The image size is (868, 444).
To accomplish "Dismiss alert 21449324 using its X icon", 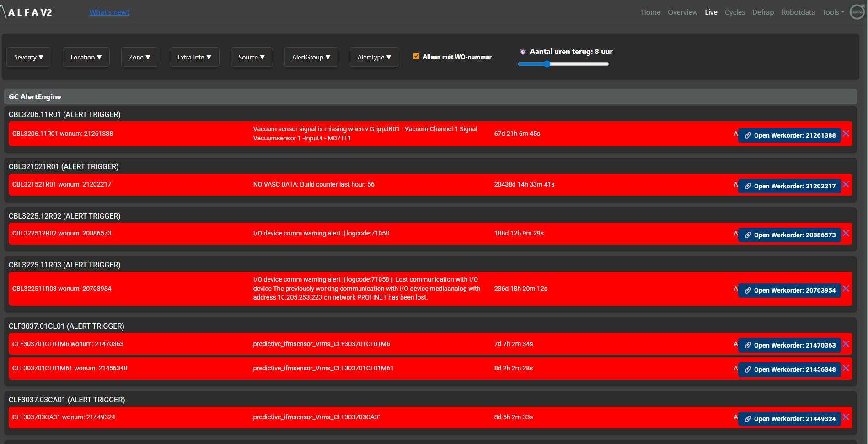I will pyautogui.click(x=847, y=417).
